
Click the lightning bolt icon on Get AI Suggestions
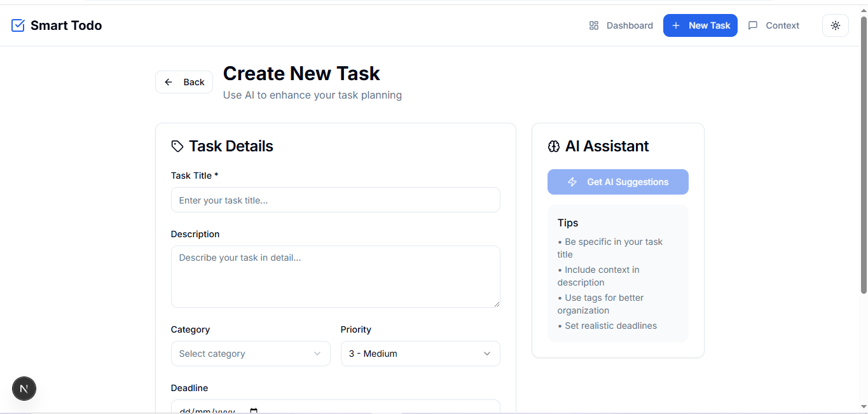[x=572, y=182]
